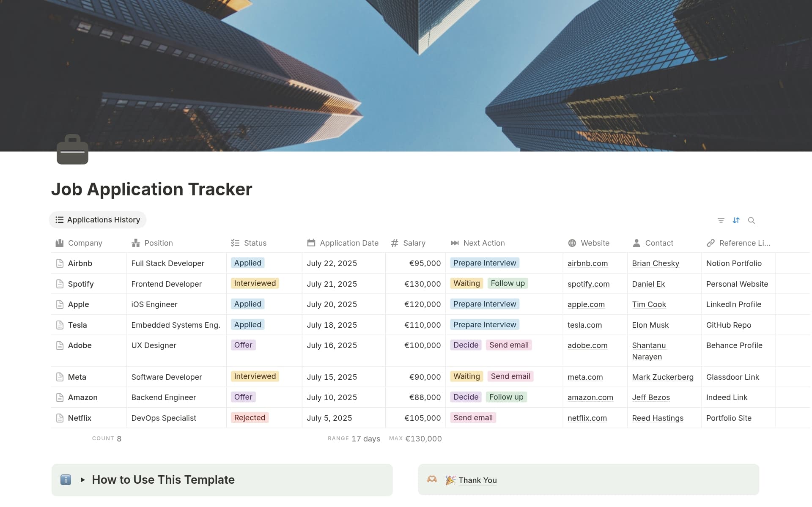812x507 pixels.
Task: Click the Adobe row page icon
Action: [x=60, y=345]
